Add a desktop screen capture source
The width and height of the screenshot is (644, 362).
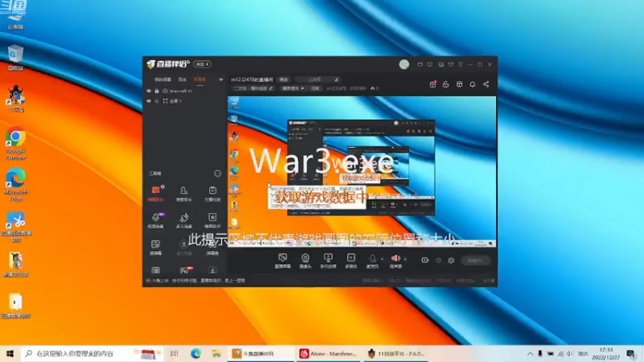283,261
